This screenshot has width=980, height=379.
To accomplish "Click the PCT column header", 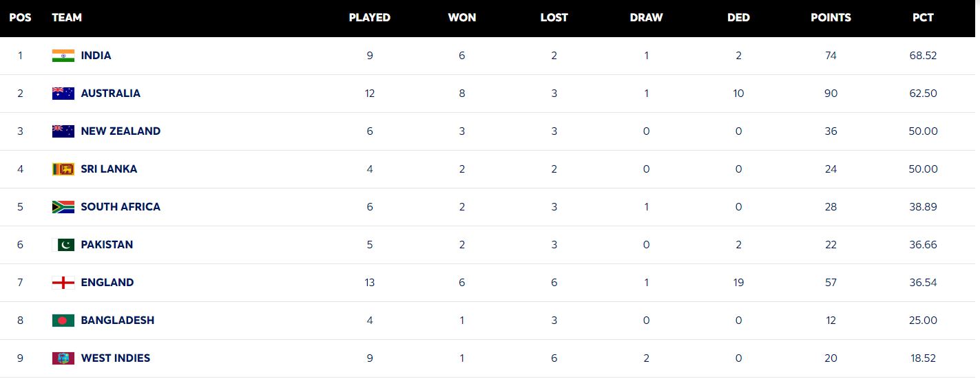I will tap(923, 18).
